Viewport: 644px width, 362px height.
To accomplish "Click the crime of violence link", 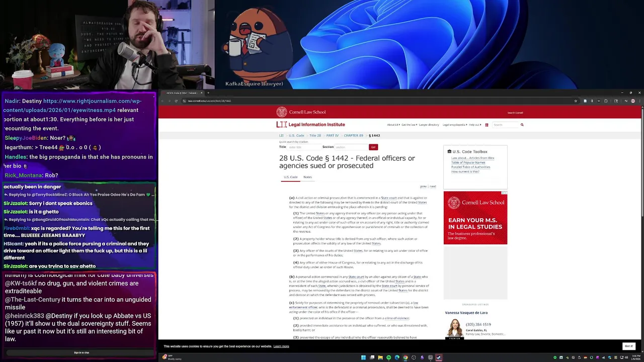I will [396, 318].
